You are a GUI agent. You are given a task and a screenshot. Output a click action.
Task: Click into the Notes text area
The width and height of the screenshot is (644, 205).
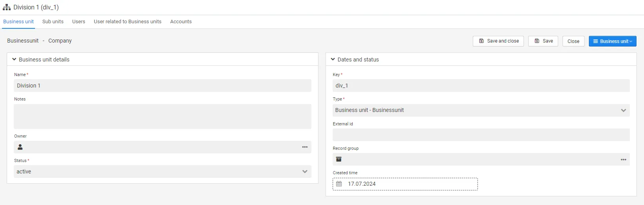[x=162, y=116]
